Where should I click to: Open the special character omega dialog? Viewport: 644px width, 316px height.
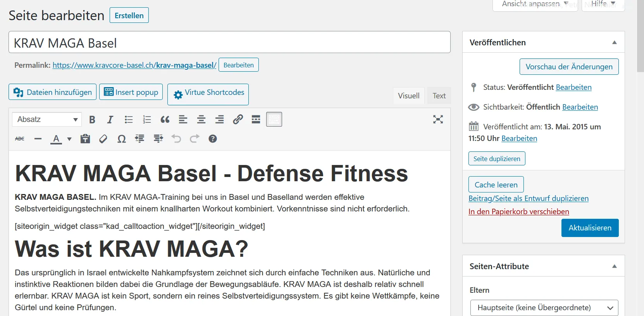coord(122,139)
